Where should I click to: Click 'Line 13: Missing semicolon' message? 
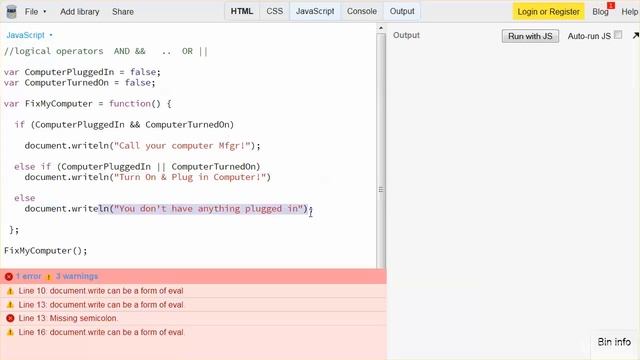click(x=68, y=318)
